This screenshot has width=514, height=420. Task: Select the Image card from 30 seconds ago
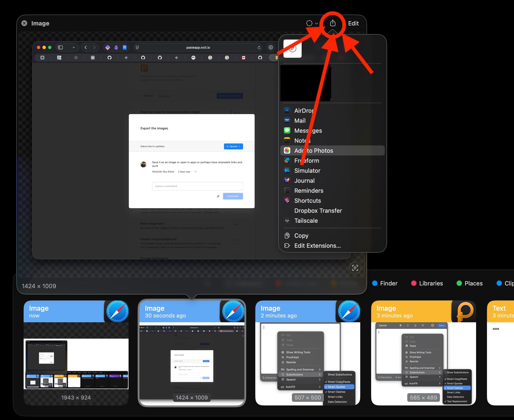(x=192, y=353)
